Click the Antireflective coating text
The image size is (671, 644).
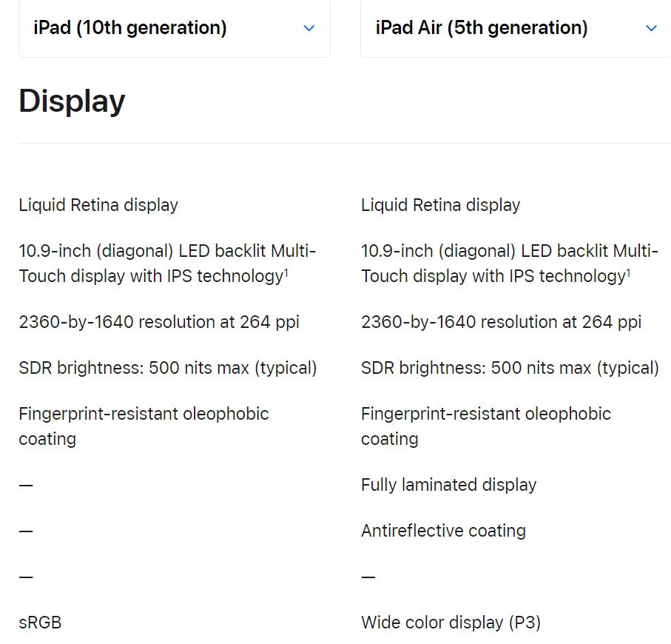pyautogui.click(x=443, y=531)
